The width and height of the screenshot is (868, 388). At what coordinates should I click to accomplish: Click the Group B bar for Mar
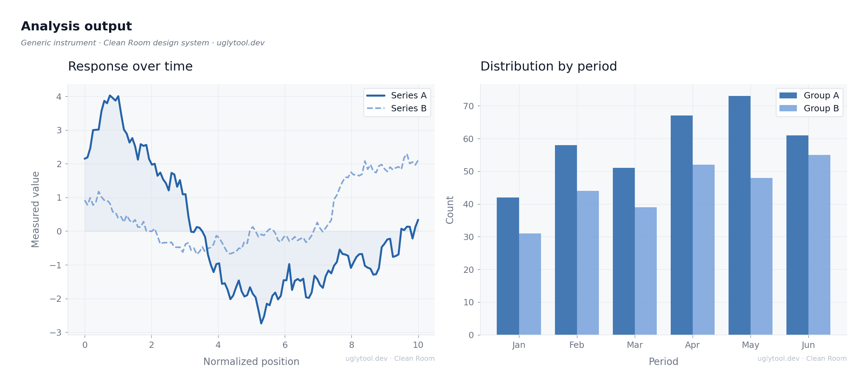tap(646, 271)
